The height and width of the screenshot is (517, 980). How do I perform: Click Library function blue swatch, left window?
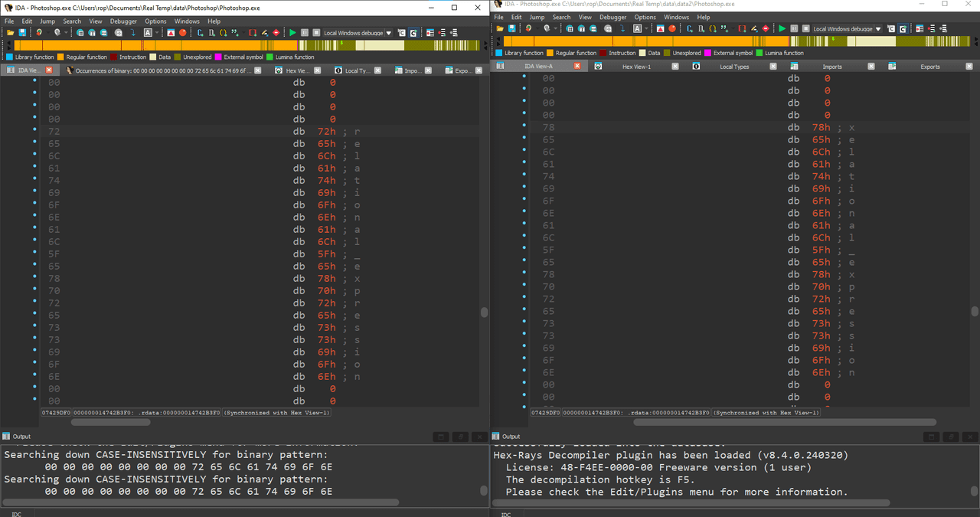[x=9, y=57]
